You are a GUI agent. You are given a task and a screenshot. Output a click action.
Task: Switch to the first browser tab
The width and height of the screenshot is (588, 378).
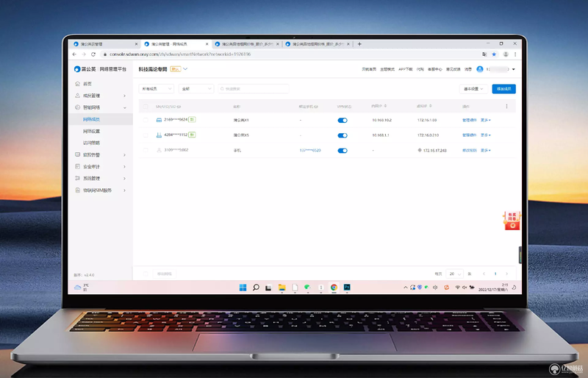tap(104, 44)
